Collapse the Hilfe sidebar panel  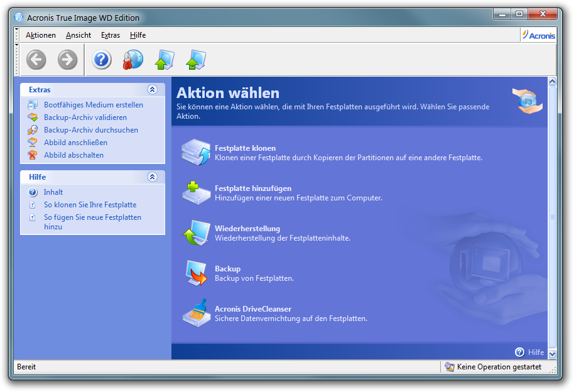click(x=152, y=177)
